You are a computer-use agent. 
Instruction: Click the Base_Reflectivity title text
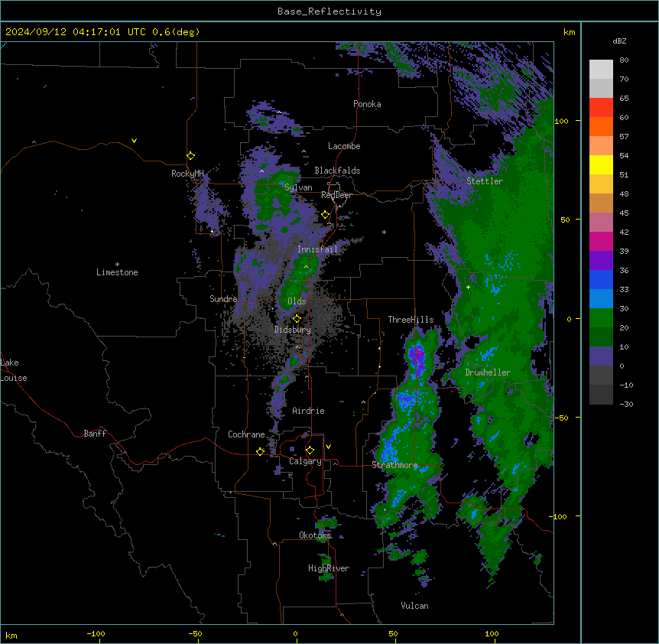(x=329, y=11)
